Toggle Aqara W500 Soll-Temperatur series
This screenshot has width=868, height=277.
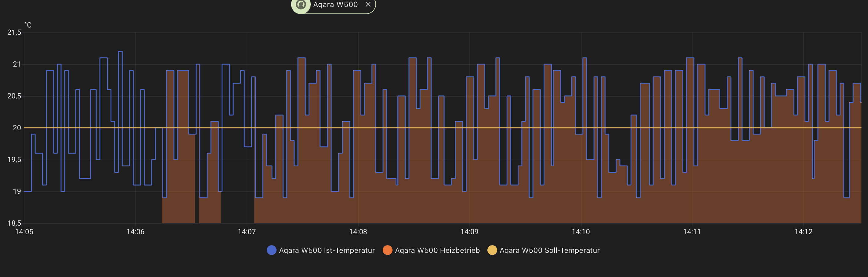(543, 250)
